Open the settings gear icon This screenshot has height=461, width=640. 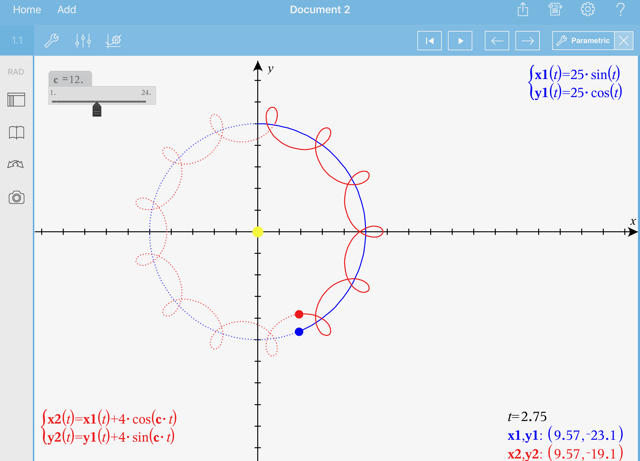point(588,10)
